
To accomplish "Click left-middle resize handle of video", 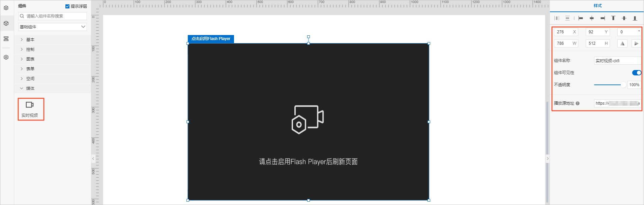I will (x=188, y=122).
